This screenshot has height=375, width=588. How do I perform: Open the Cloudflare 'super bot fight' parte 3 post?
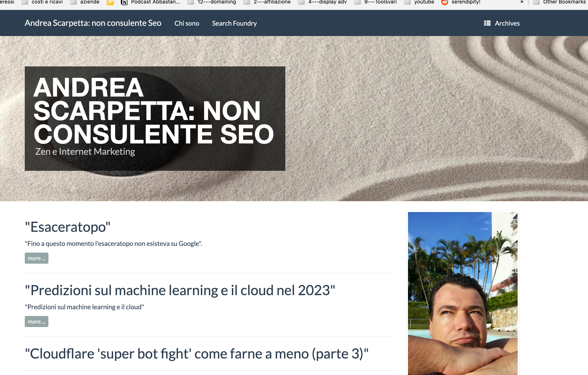click(197, 354)
